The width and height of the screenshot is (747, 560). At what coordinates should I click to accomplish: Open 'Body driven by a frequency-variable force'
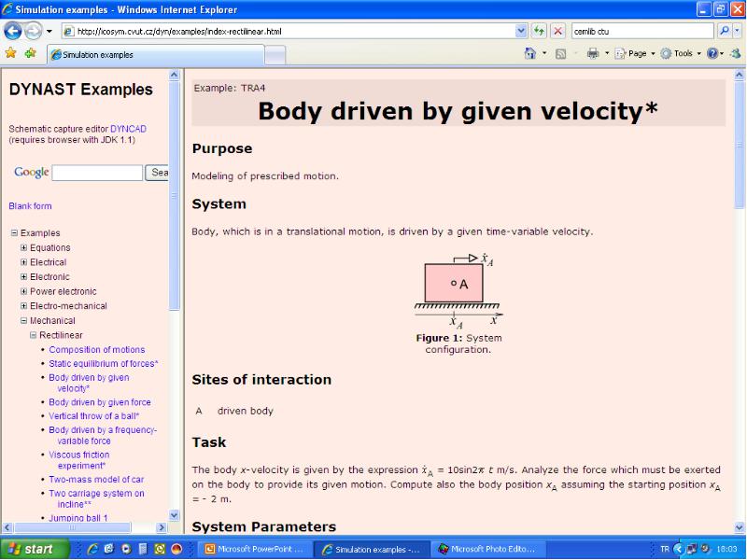click(103, 435)
